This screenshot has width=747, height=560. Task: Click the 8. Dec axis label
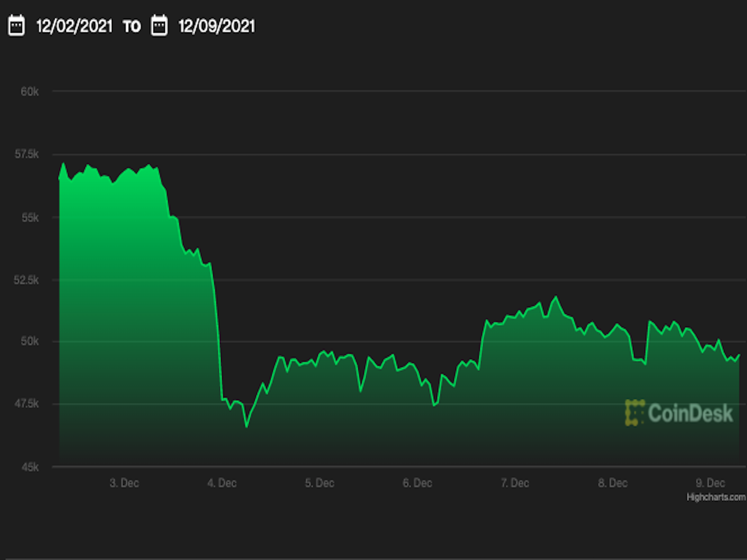pyautogui.click(x=613, y=483)
